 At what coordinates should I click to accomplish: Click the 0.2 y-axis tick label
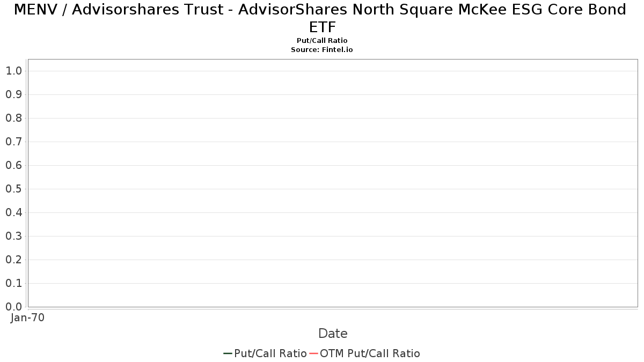pyautogui.click(x=13, y=260)
